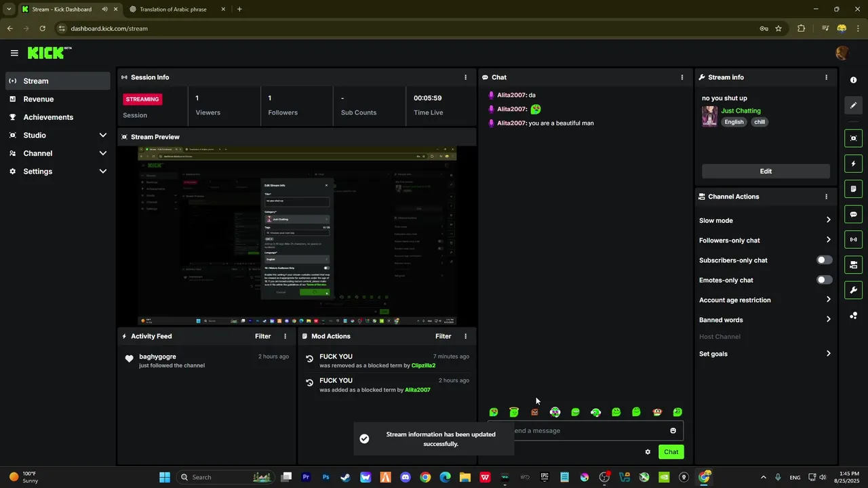
Task: Click the camera widget icon in the right sidebar
Action: coord(853,265)
